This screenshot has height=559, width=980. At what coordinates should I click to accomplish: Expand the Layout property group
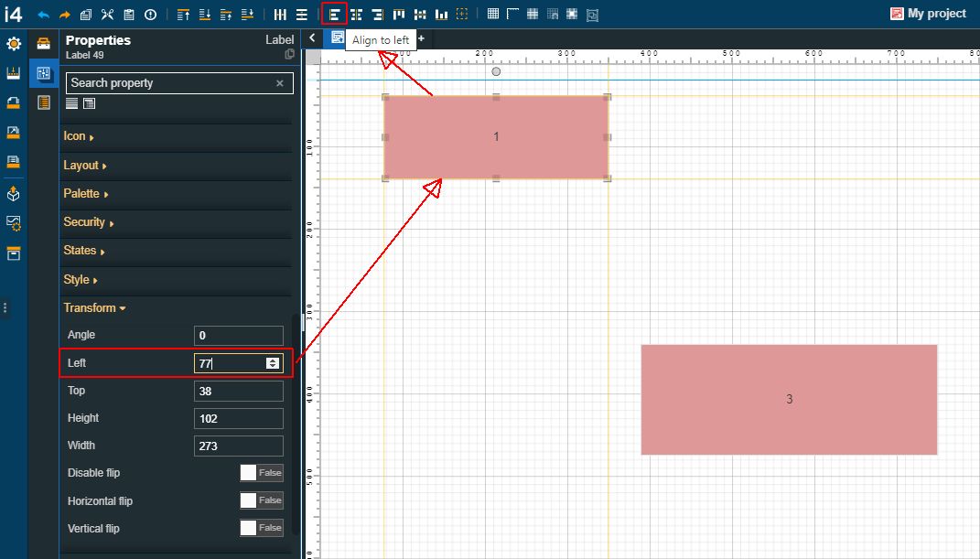click(85, 166)
